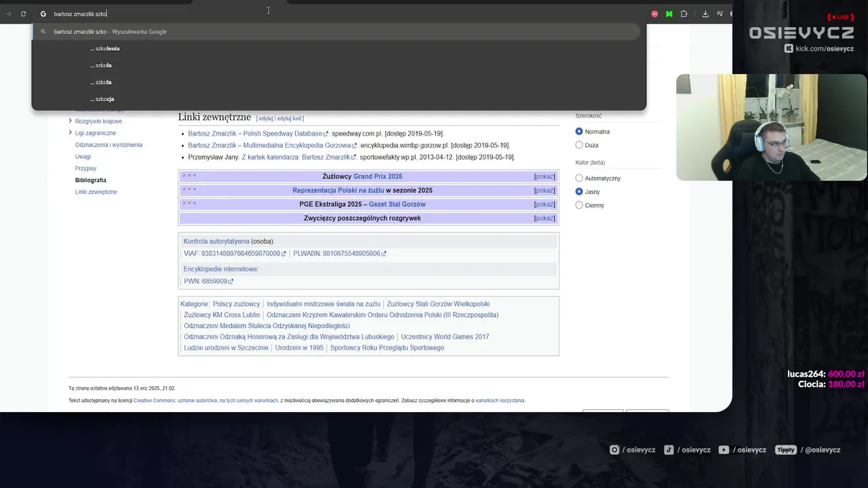The image size is (868, 488).
Task: Go to Bibliografia in contents sidebar
Action: coord(91,180)
